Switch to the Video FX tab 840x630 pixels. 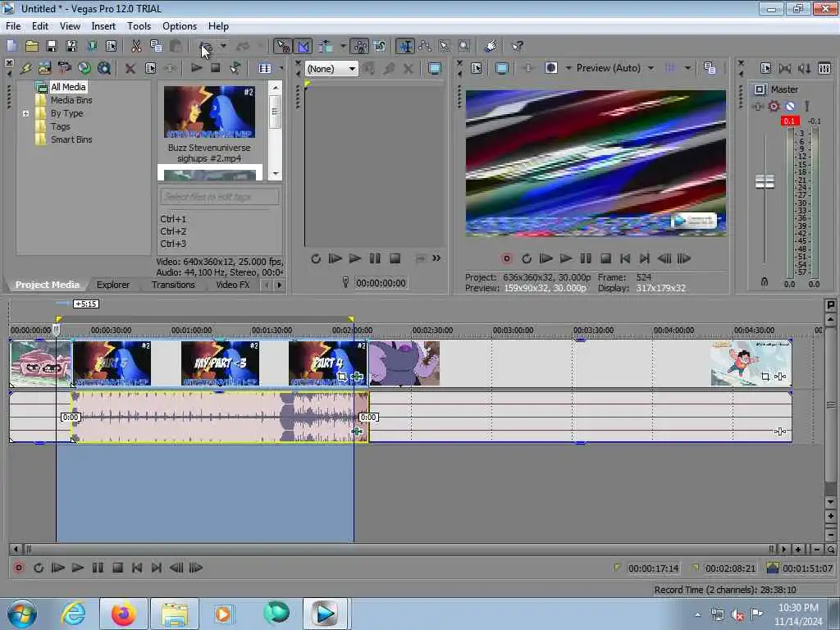(232, 285)
